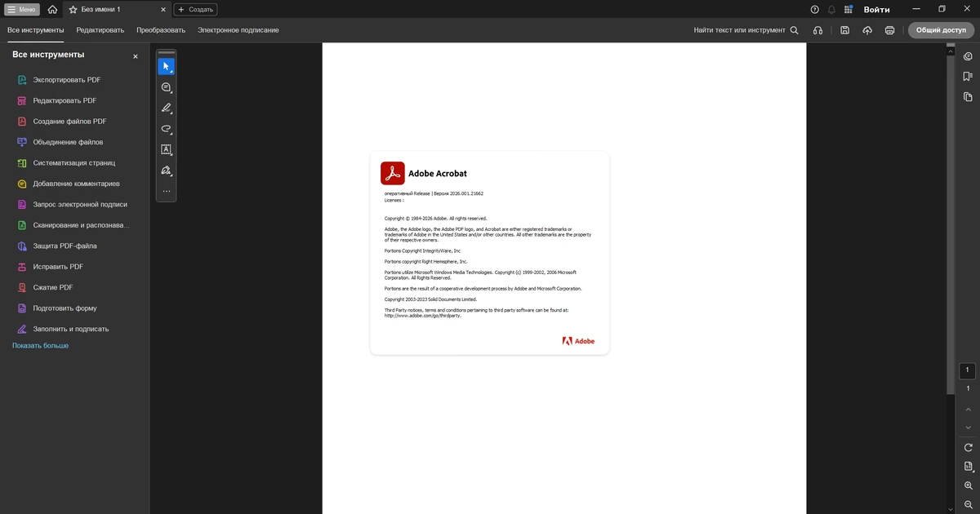Click the Найти текст или инструмент search field
The height and width of the screenshot is (514, 980).
[746, 30]
